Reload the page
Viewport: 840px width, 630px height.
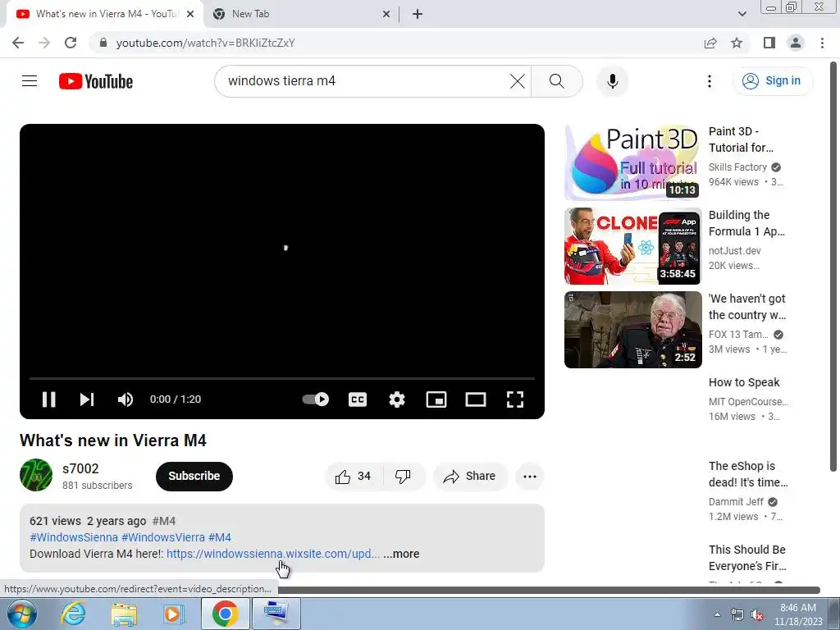coord(71,43)
